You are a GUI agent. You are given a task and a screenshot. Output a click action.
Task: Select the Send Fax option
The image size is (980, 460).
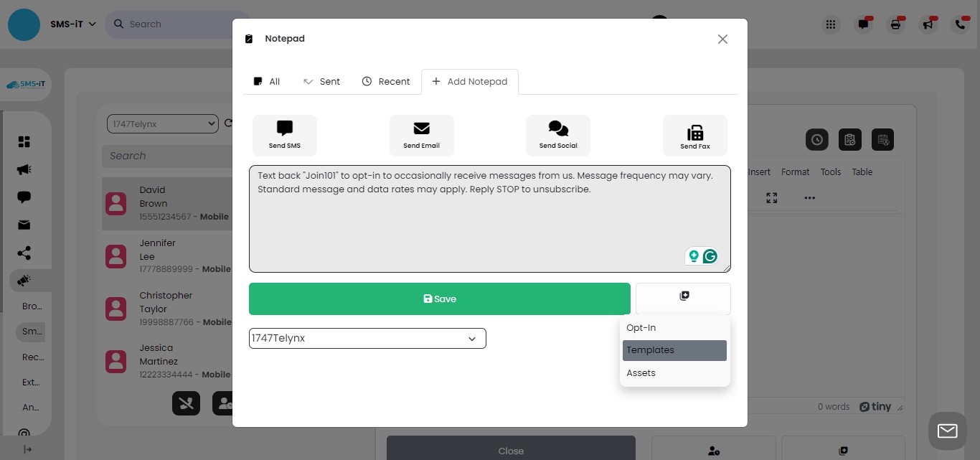click(694, 135)
